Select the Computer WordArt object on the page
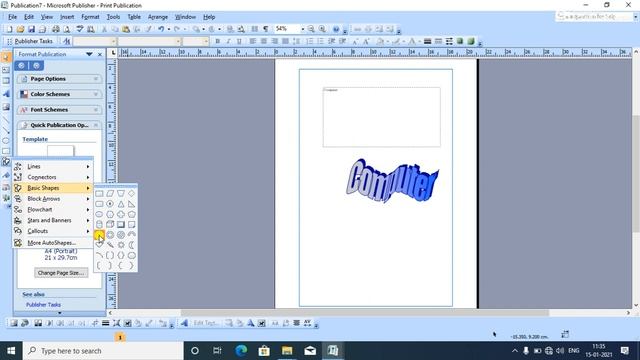This screenshot has width=640, height=360. (392, 181)
